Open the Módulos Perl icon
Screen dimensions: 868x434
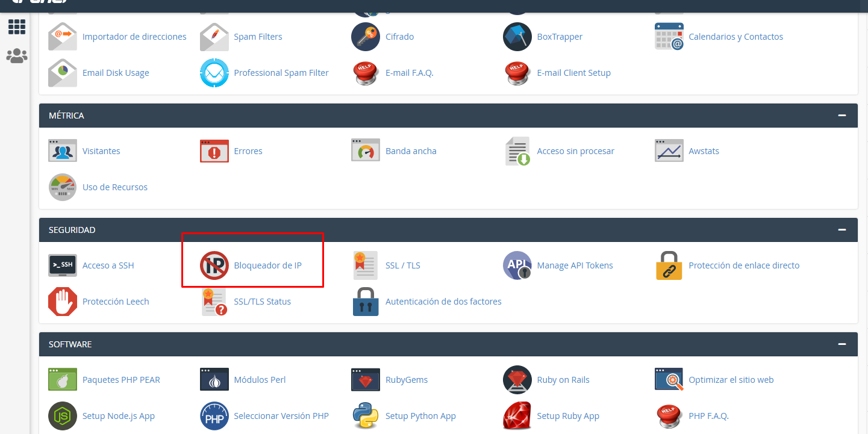coord(214,380)
